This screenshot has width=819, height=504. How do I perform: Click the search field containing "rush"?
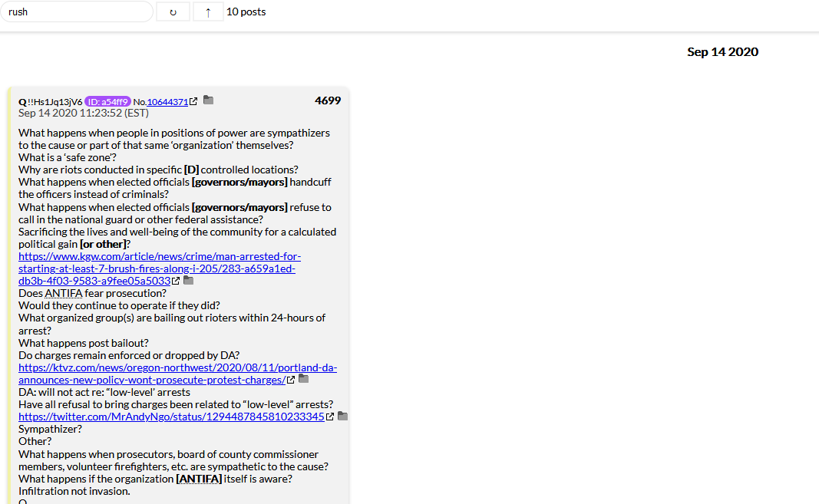(x=77, y=12)
